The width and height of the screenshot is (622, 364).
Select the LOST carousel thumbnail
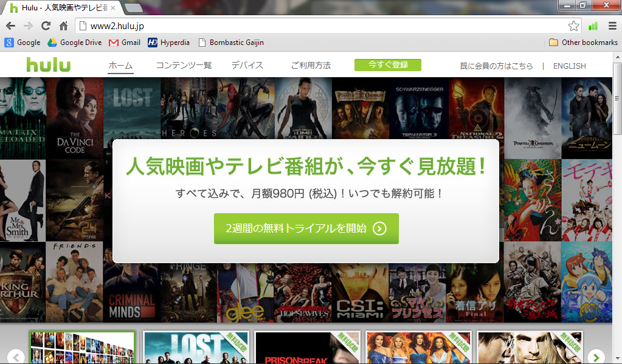click(x=196, y=348)
